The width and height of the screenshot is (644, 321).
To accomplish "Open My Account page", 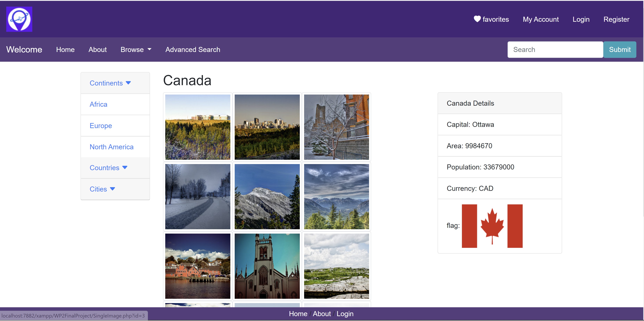I will click(541, 19).
